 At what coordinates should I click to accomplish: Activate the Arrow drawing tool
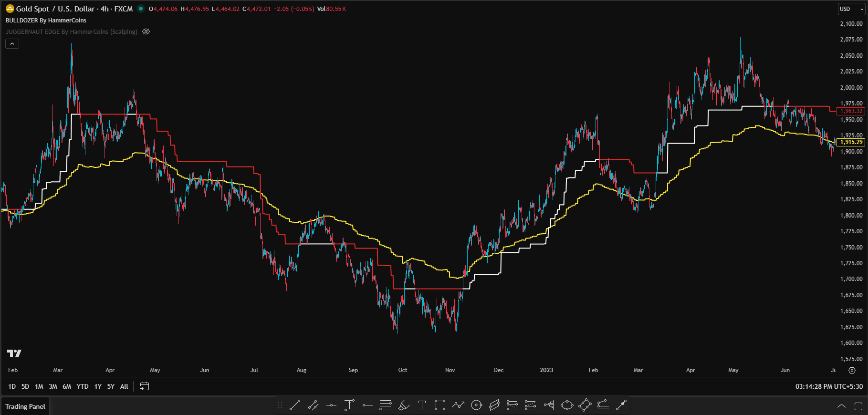[x=621, y=405]
